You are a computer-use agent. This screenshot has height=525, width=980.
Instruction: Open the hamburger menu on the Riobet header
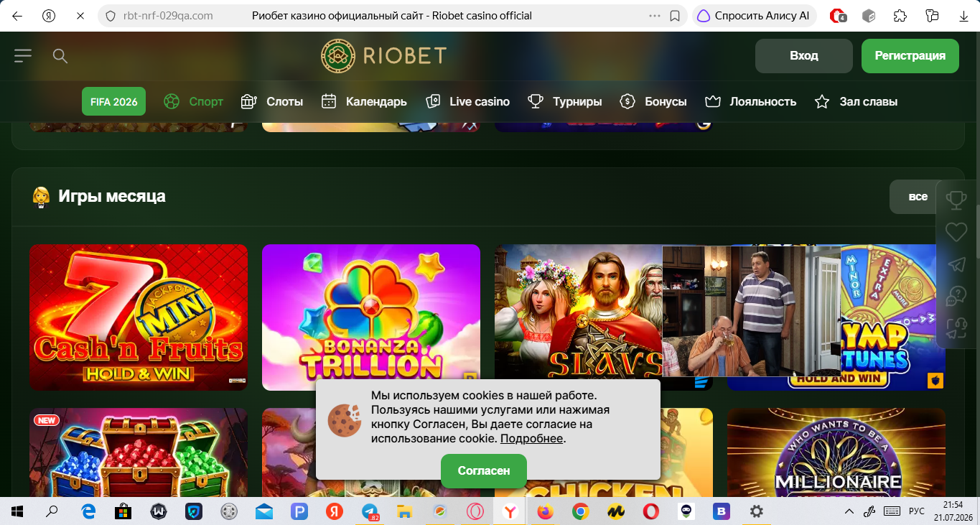click(23, 55)
